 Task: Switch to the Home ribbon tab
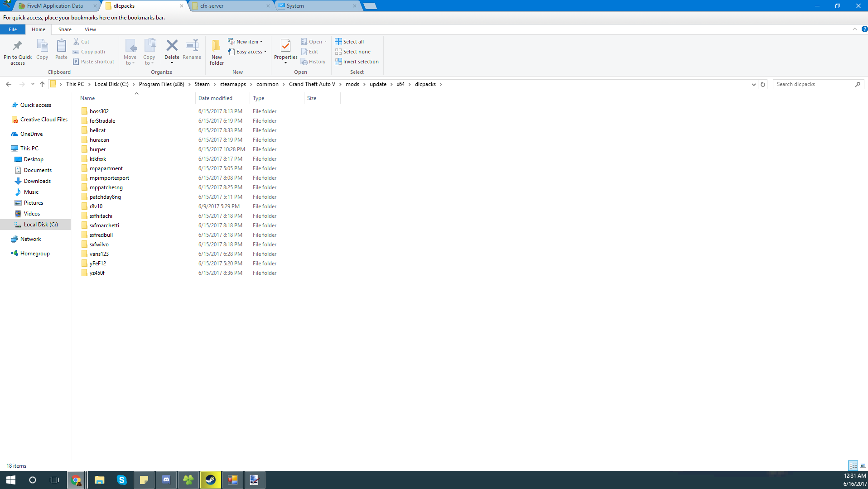(39, 29)
